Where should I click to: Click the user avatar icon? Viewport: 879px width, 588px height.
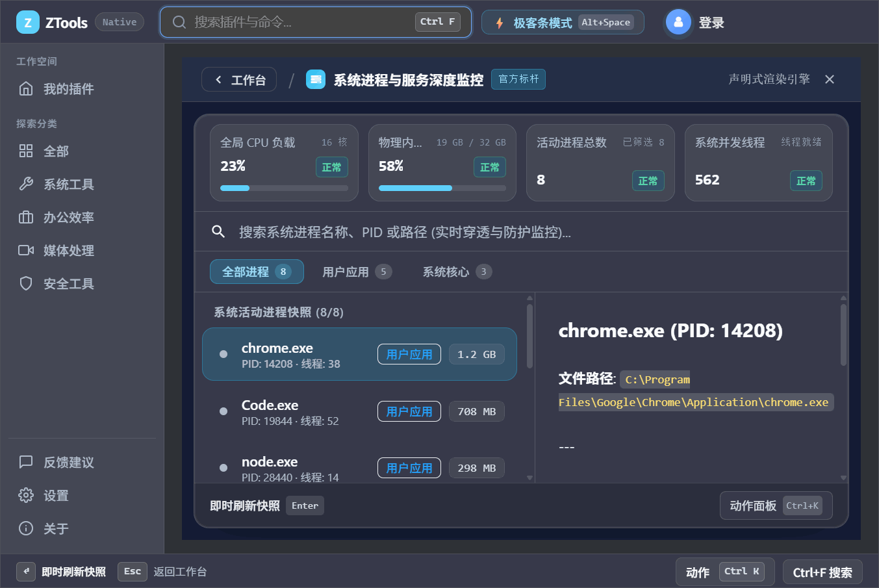pyautogui.click(x=678, y=22)
